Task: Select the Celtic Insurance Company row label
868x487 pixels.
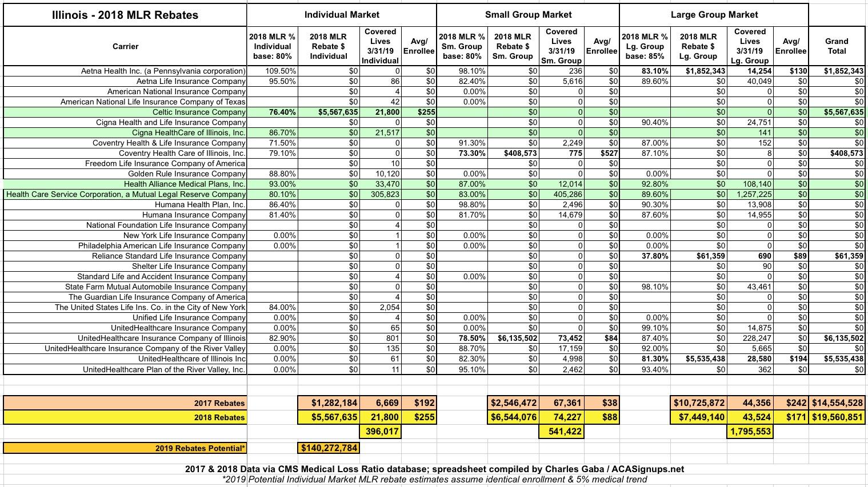Action: tap(199, 112)
